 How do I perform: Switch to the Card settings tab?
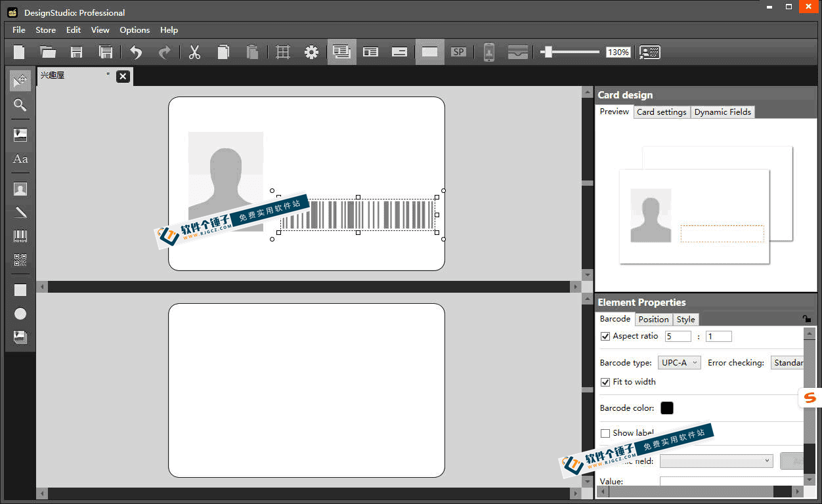pyautogui.click(x=662, y=112)
